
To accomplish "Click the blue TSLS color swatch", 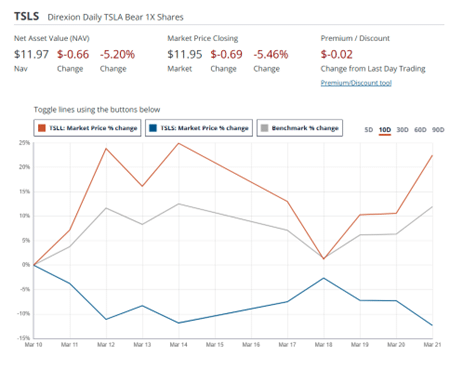I will tap(153, 128).
